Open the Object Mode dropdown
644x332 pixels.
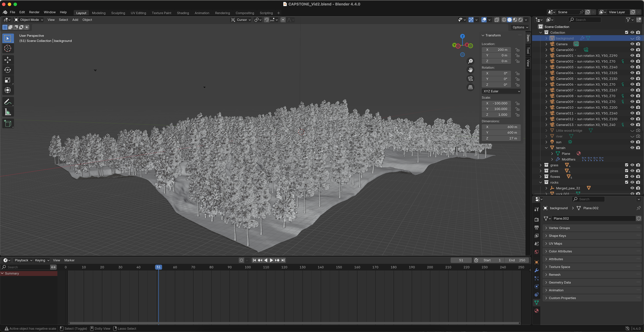29,20
